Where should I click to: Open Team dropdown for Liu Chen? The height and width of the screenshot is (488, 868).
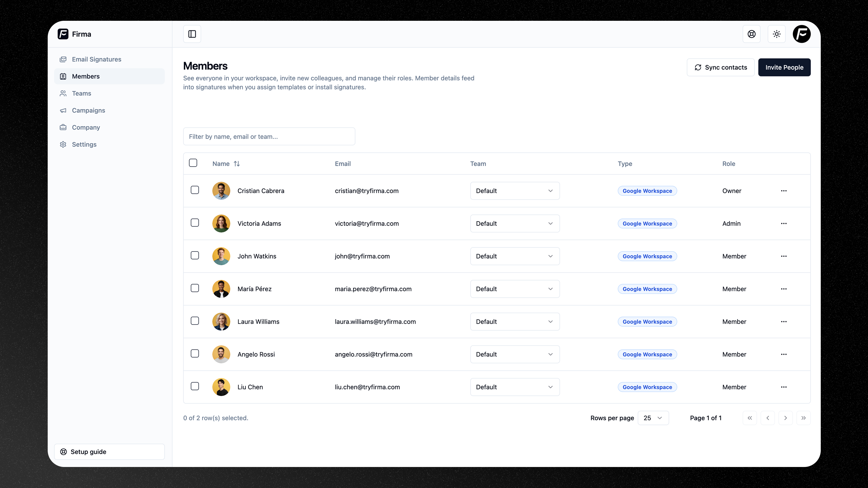(x=515, y=387)
